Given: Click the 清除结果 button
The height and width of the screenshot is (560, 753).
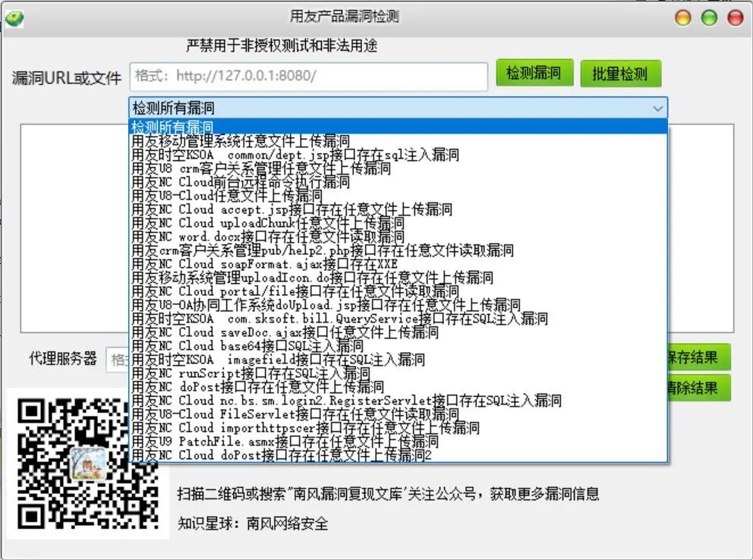Looking at the screenshot, I should 699,388.
